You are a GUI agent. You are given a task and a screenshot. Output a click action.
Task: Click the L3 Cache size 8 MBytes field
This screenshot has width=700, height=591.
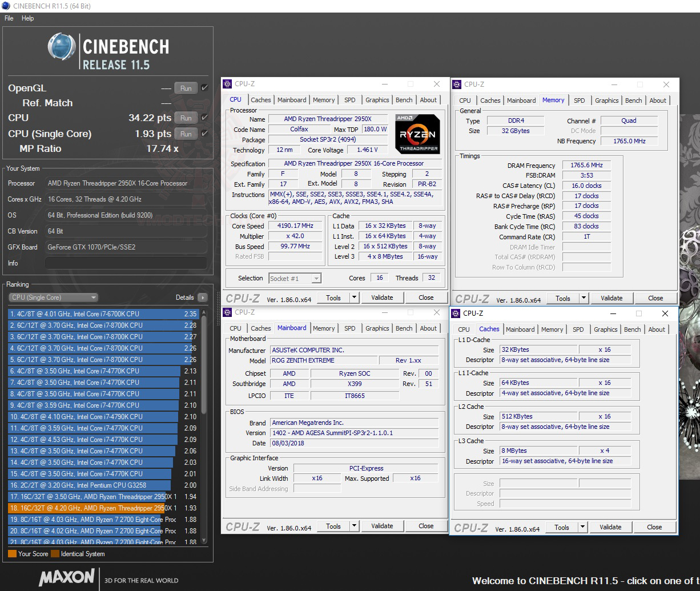pos(538,451)
